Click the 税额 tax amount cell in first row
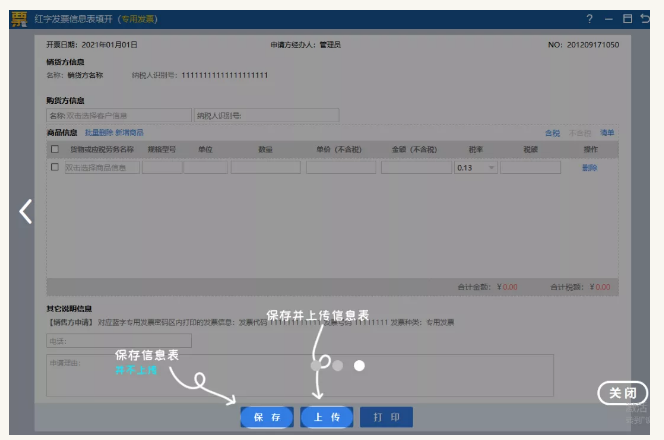The image size is (664, 440). pos(530,168)
